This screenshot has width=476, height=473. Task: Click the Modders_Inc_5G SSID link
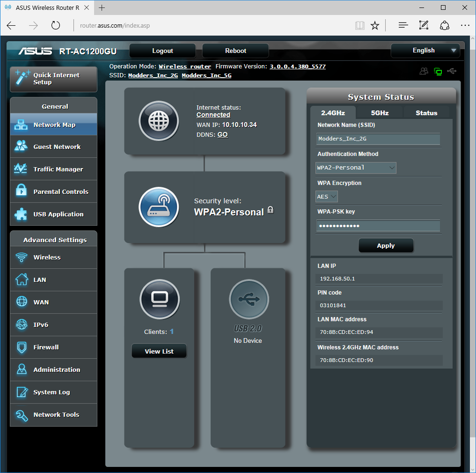206,75
